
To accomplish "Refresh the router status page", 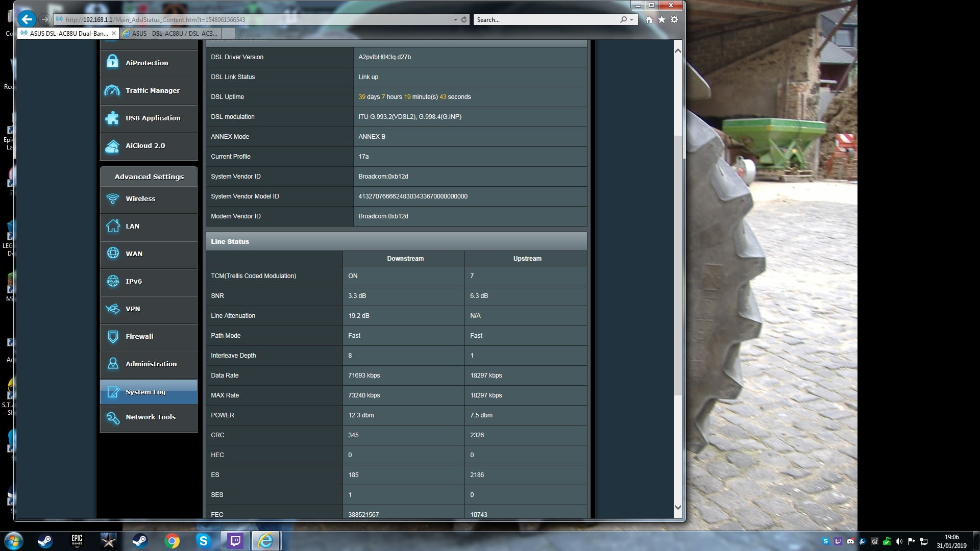I will (464, 20).
